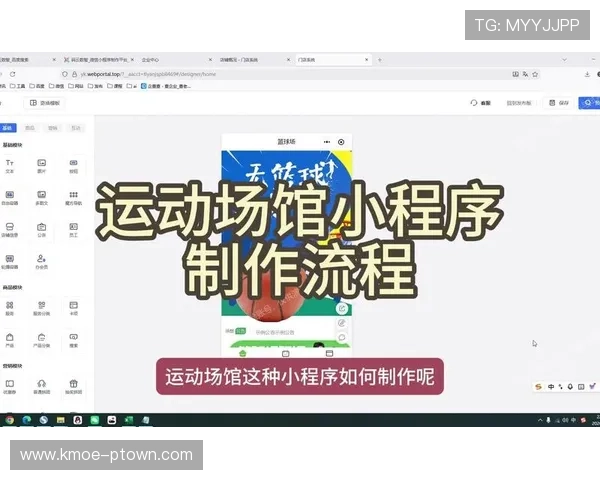Open the 工具 bookmarks folder
This screenshot has height=480, width=600.
click(x=17, y=86)
